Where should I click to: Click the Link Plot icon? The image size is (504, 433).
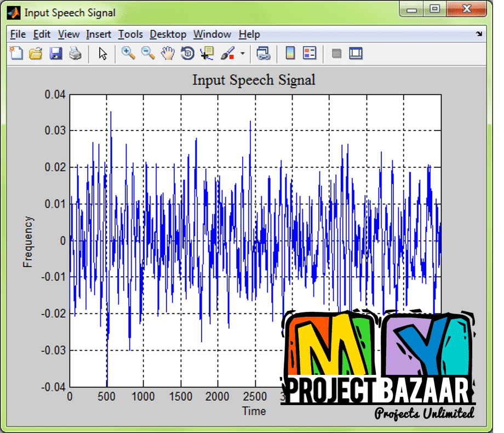[x=264, y=53]
